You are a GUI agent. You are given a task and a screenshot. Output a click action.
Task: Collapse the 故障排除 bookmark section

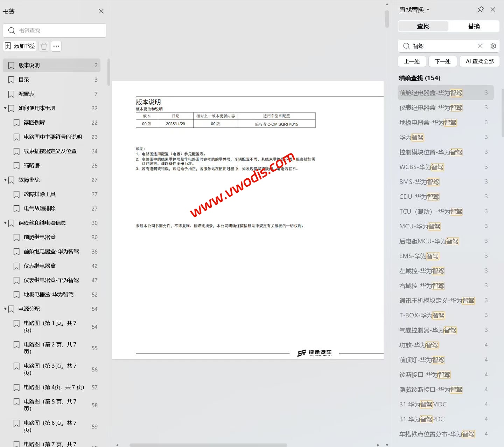5,180
